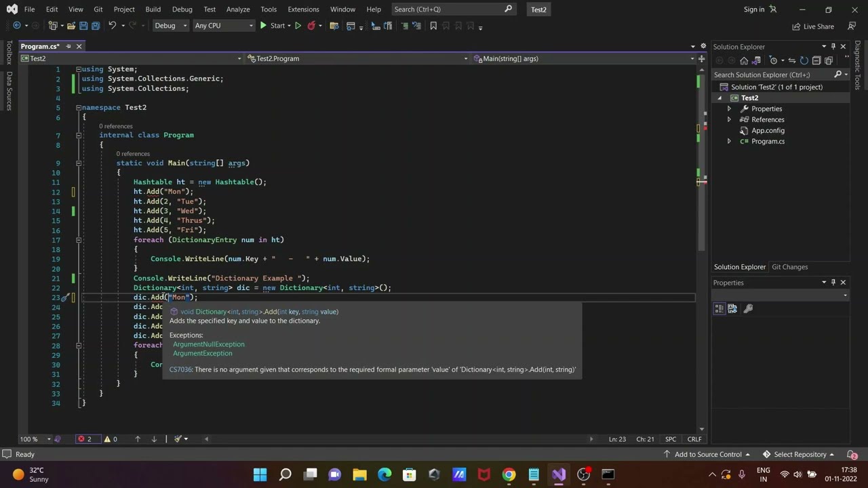Open the Test2.Program type navigation dropdown

tap(357, 58)
